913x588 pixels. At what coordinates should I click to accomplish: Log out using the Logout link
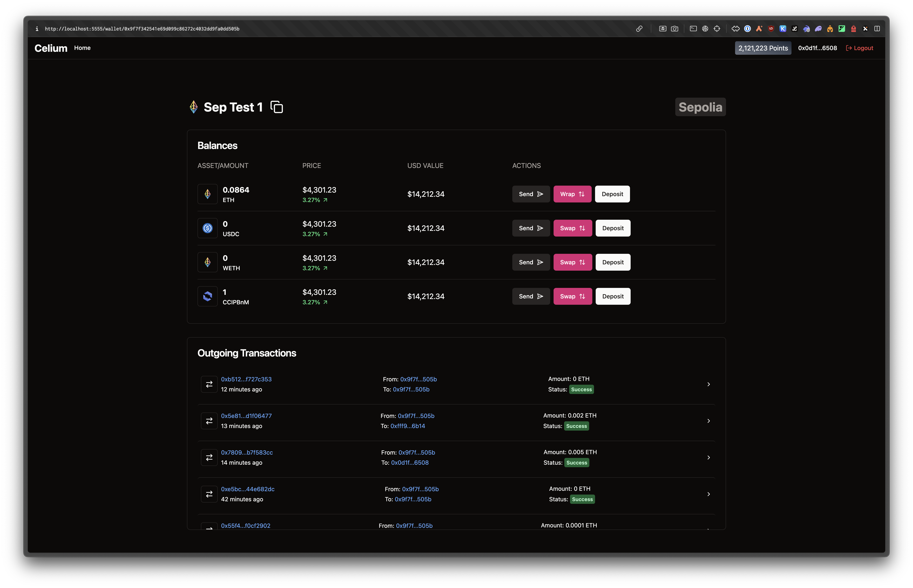pyautogui.click(x=860, y=48)
